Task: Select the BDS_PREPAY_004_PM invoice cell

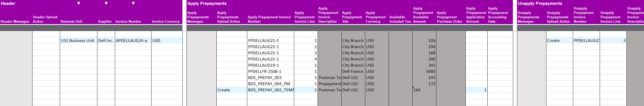Action: tap(270, 84)
